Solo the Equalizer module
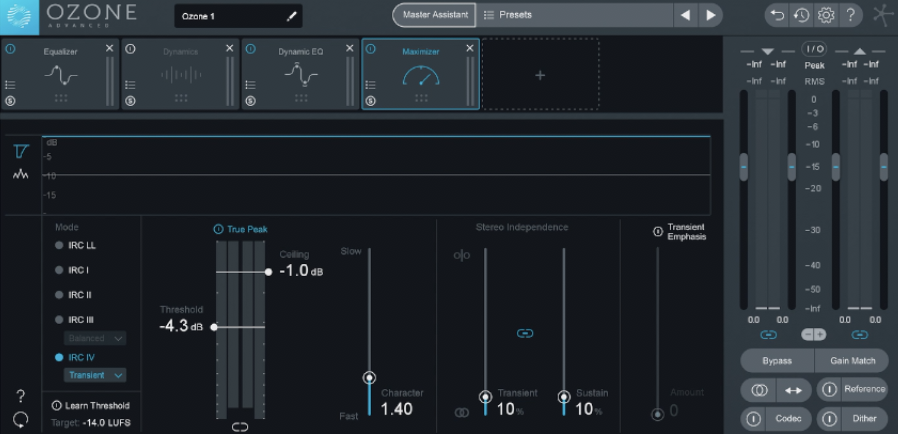898x434 pixels. 10,101
